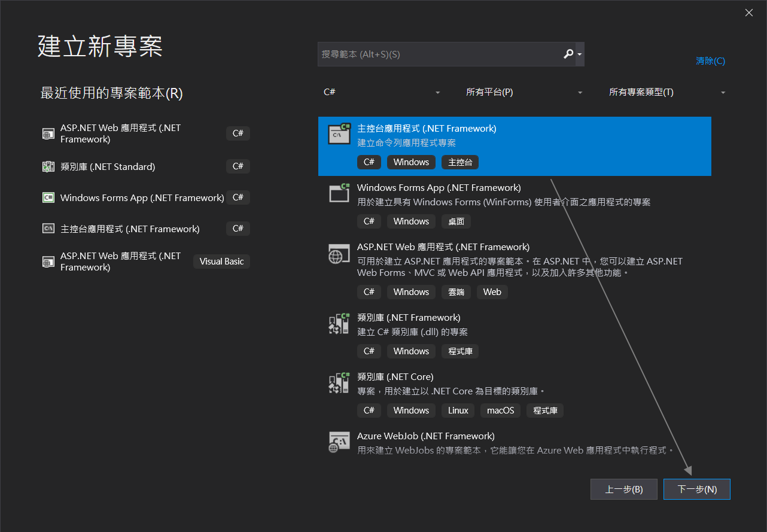This screenshot has width=767, height=532.
Task: Open the C# language filter dropdown
Action: [382, 92]
